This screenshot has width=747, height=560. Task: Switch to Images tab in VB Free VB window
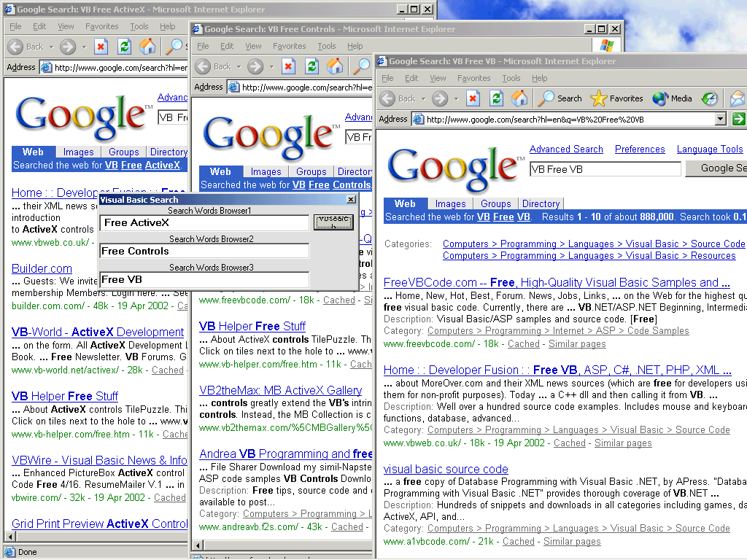(450, 204)
